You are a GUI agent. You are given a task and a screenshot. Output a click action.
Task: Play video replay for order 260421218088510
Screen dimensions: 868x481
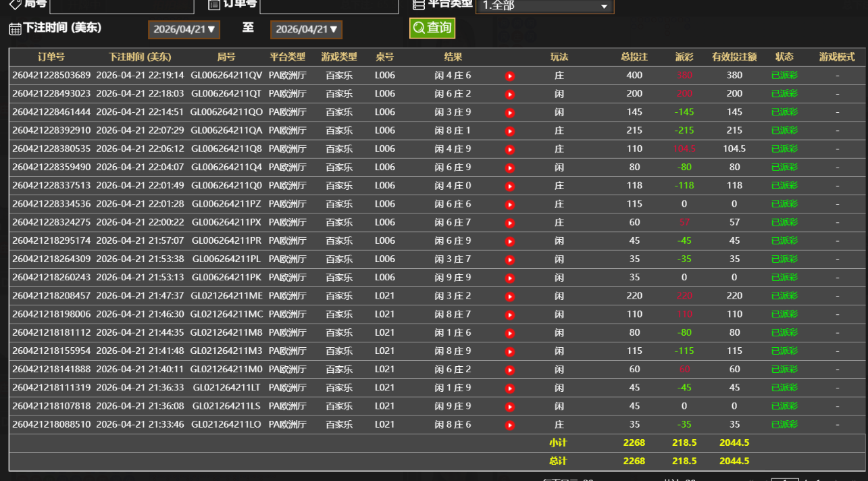point(510,425)
